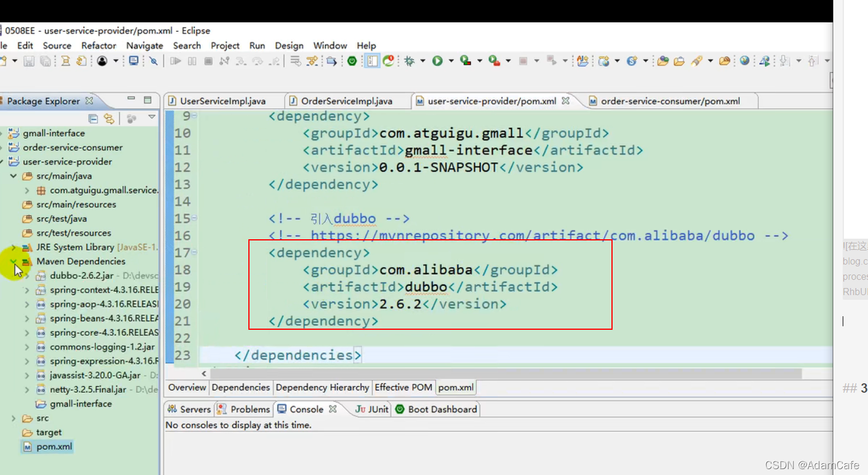Viewport: 868px width, 475px height.
Task: Open the Effective POM tab
Action: [404, 387]
